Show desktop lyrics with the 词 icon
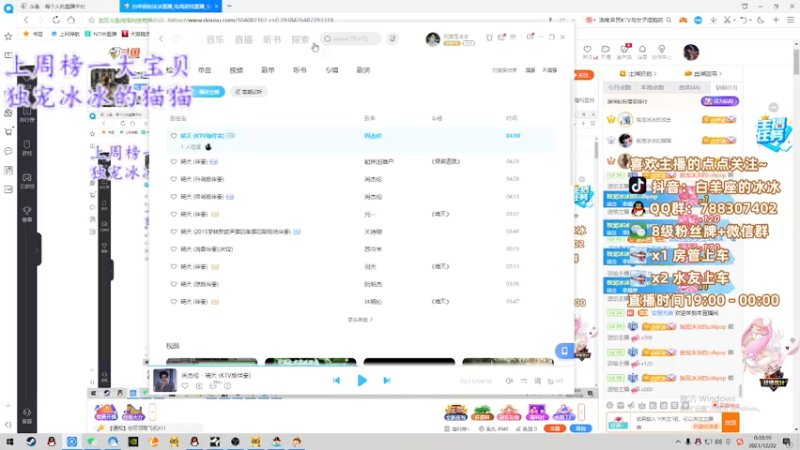 point(537,381)
